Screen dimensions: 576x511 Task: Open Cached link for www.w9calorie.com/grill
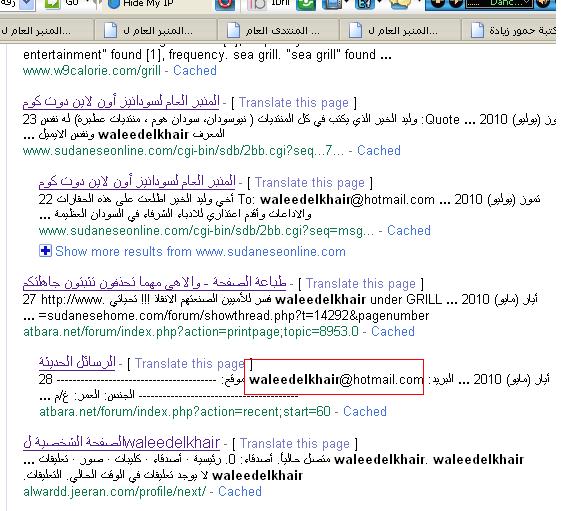click(195, 71)
